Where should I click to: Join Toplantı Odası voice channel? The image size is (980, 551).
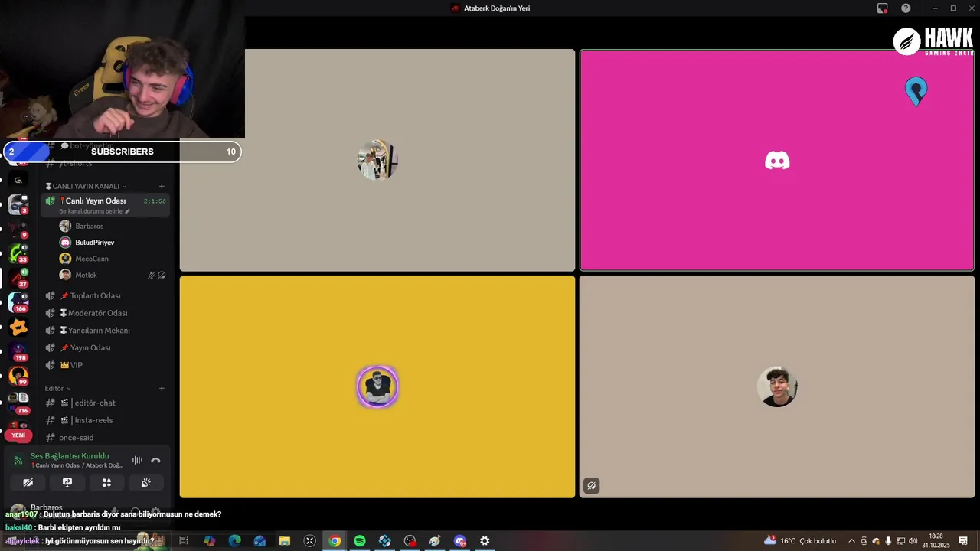coord(106,295)
